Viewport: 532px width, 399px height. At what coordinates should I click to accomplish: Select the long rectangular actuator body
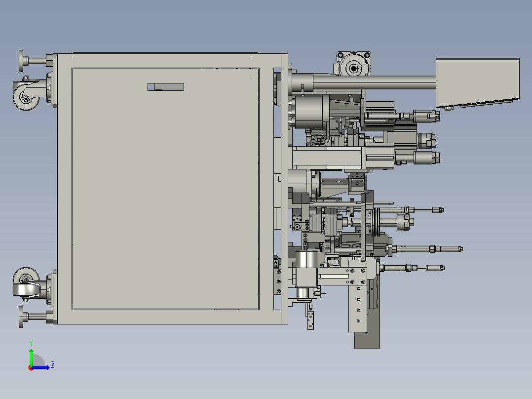point(328,158)
